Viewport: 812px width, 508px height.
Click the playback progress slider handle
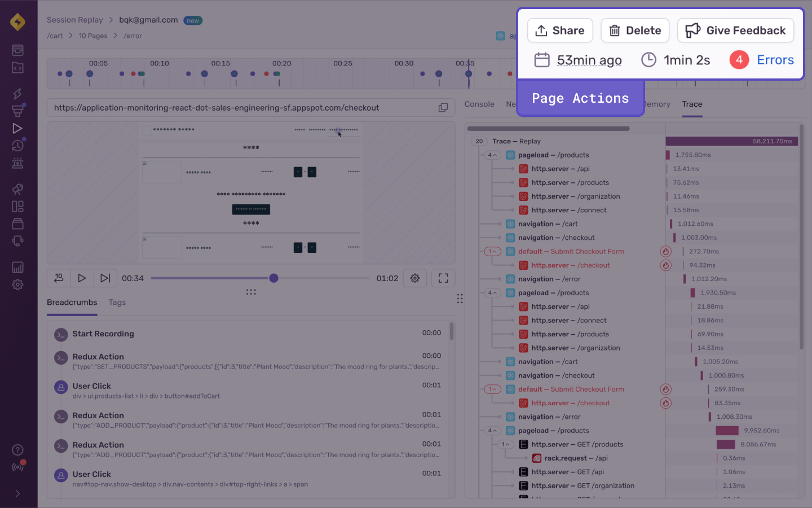pos(274,278)
